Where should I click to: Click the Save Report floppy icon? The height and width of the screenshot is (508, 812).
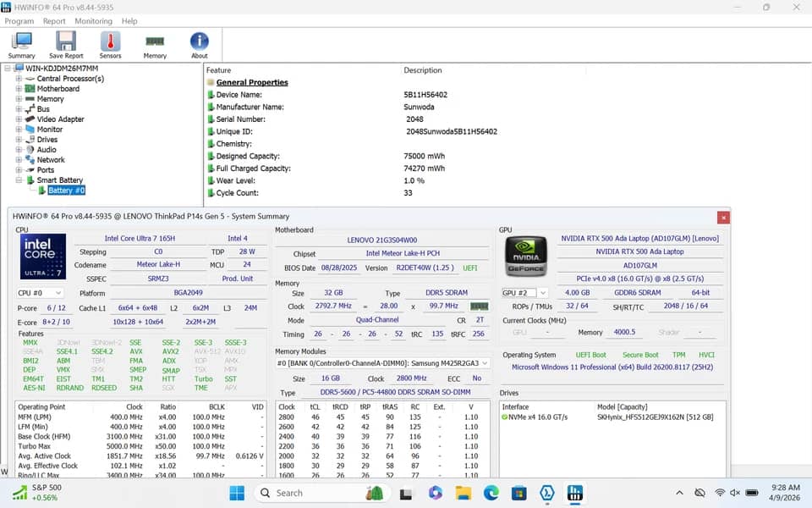click(x=66, y=45)
